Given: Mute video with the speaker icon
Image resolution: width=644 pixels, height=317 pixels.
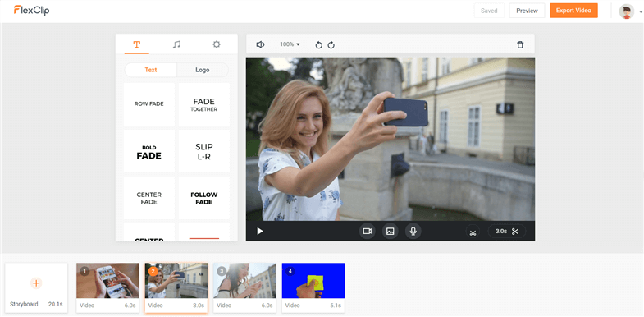Looking at the screenshot, I should pos(260,44).
